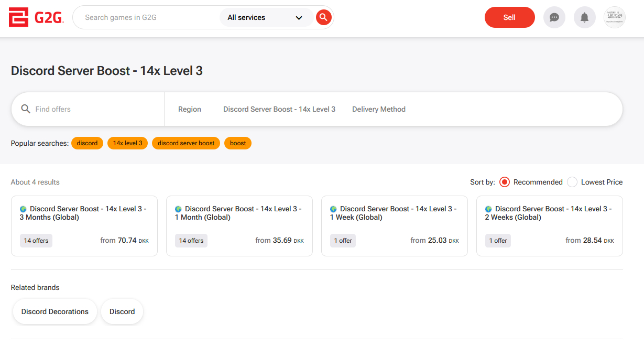Select Recommended sort option
Viewport: 644px width, 345px height.
coord(505,182)
